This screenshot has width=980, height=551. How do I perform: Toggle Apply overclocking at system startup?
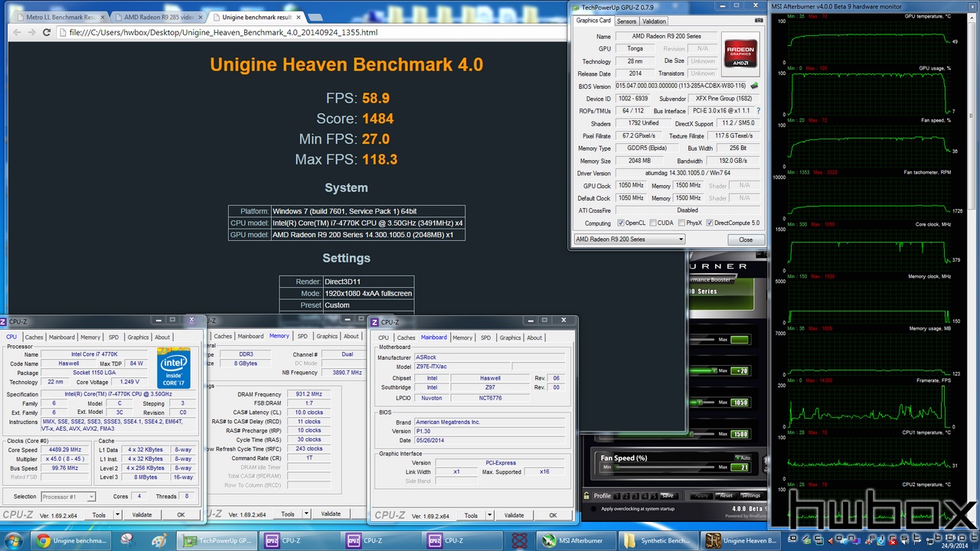tap(593, 509)
